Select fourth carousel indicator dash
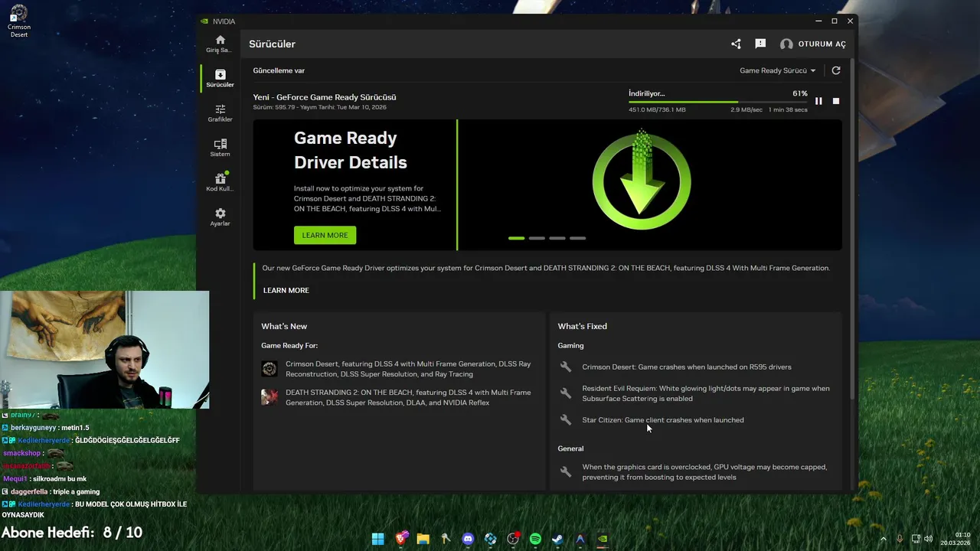 click(577, 238)
